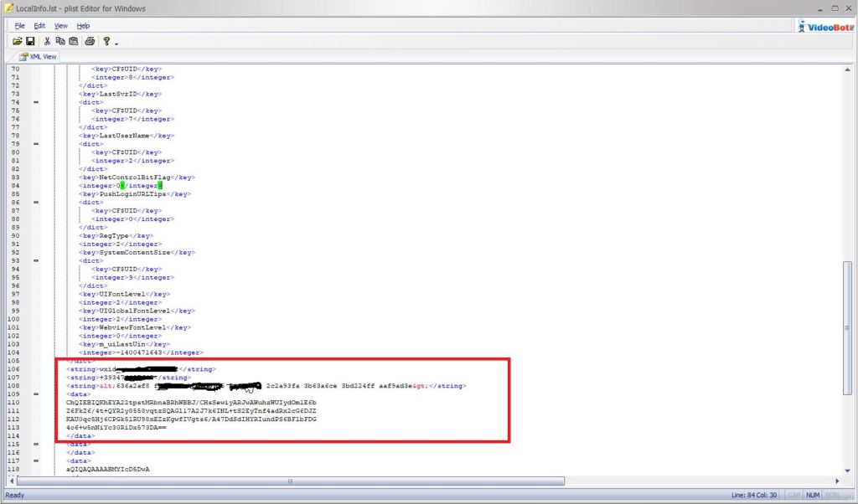
Task: Click the data line aQIQAQAAAABMYIcD5DwA
Action: coord(108,469)
